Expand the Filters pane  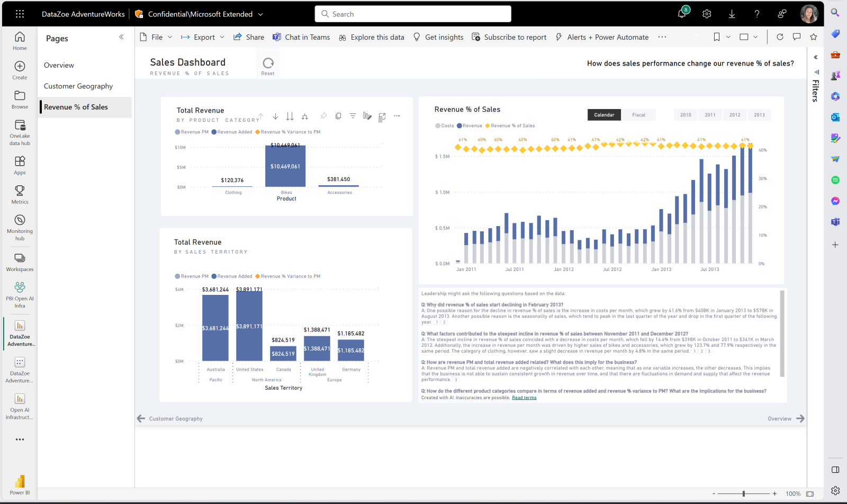coord(816,57)
